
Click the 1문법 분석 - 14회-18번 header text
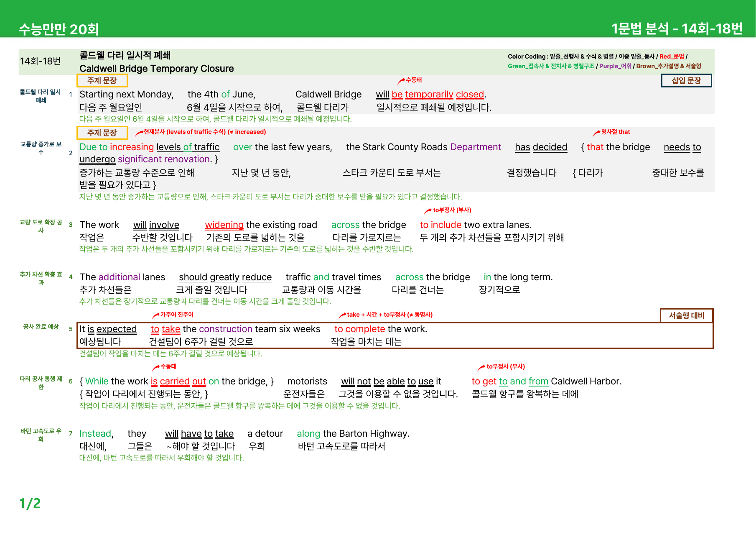click(677, 28)
